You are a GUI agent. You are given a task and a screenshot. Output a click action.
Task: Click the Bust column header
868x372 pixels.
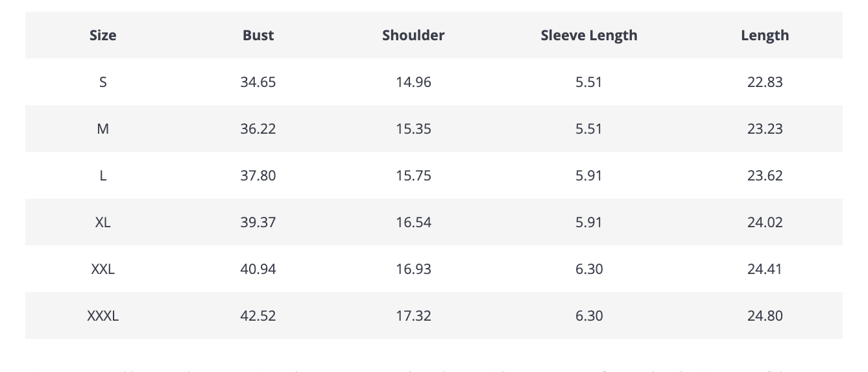(x=258, y=35)
